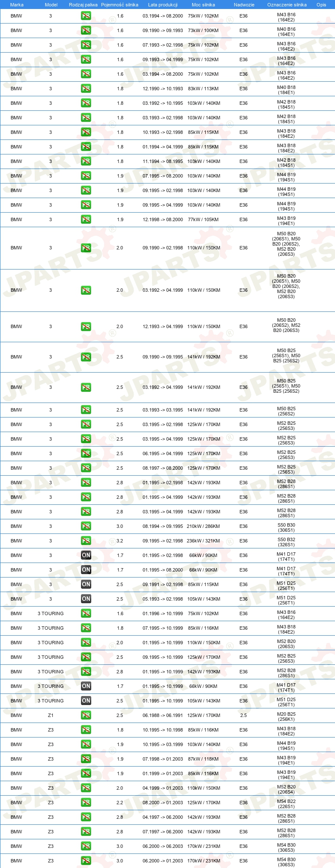This screenshot has width=335, height=868.
Task: Click diesel ON icon in 09.1991 -> 02.1998 row
Action: (x=86, y=584)
